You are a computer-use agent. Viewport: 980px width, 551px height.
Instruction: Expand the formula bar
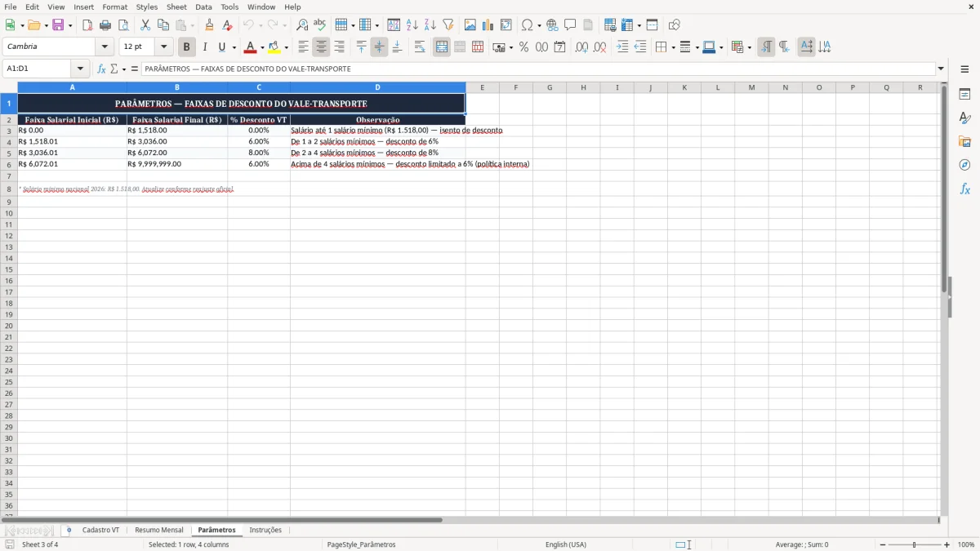coord(942,69)
